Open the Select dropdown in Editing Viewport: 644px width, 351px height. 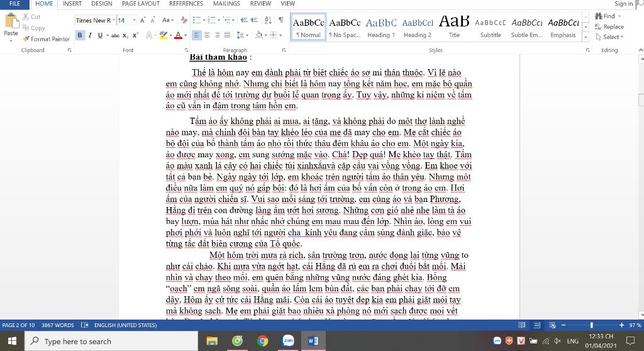[x=610, y=37]
